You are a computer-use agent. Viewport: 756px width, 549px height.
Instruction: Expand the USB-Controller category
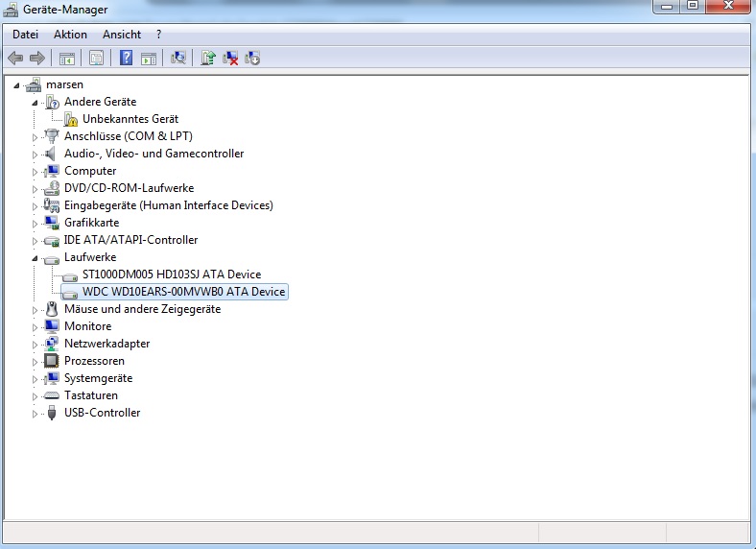[35, 414]
